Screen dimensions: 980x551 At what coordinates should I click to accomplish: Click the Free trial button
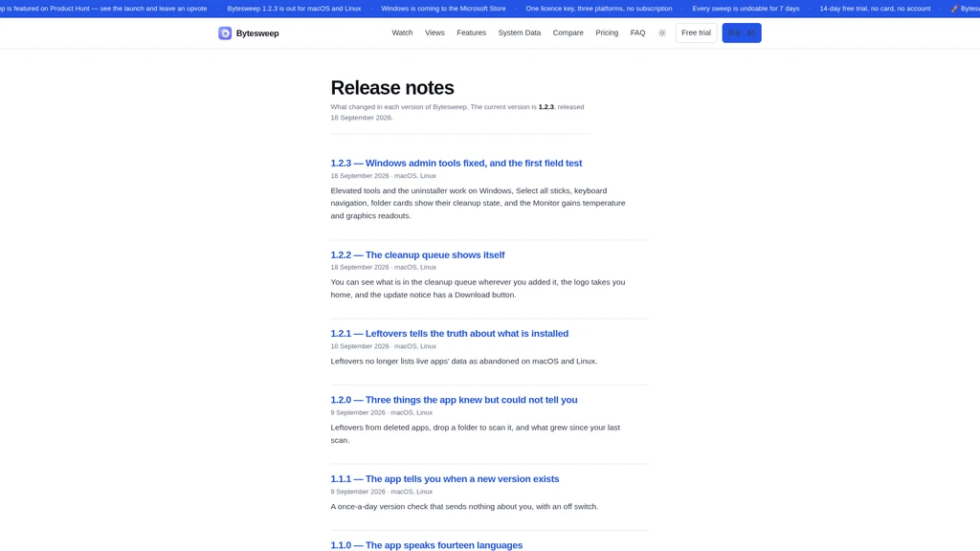697,33
